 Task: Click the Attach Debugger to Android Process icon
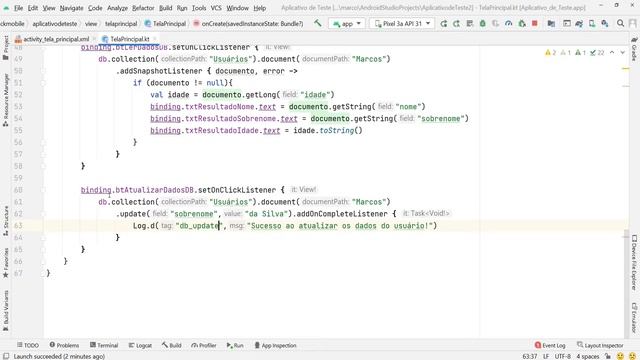pos(522,24)
